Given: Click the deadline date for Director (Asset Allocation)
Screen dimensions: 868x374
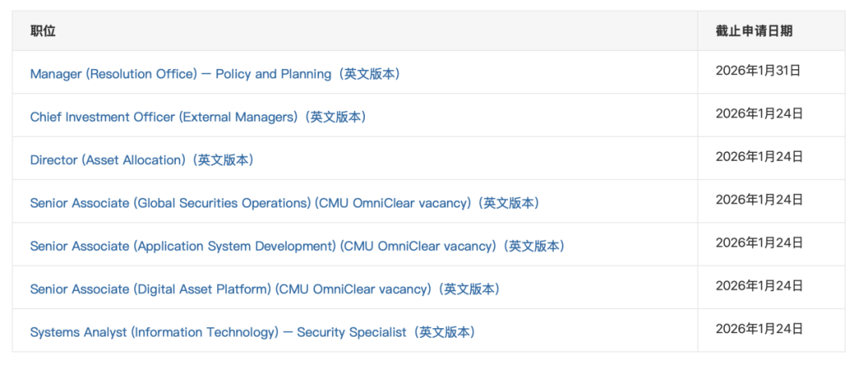Looking at the screenshot, I should click(759, 157).
